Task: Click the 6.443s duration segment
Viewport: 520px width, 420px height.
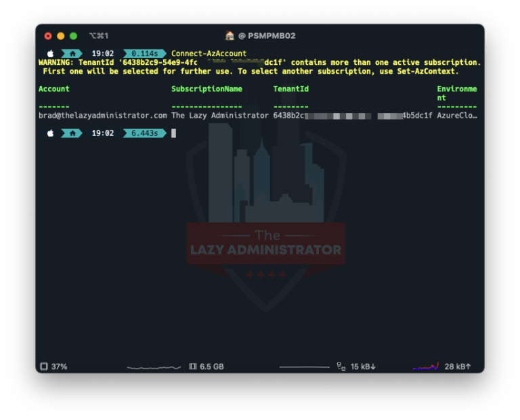Action: 145,133
